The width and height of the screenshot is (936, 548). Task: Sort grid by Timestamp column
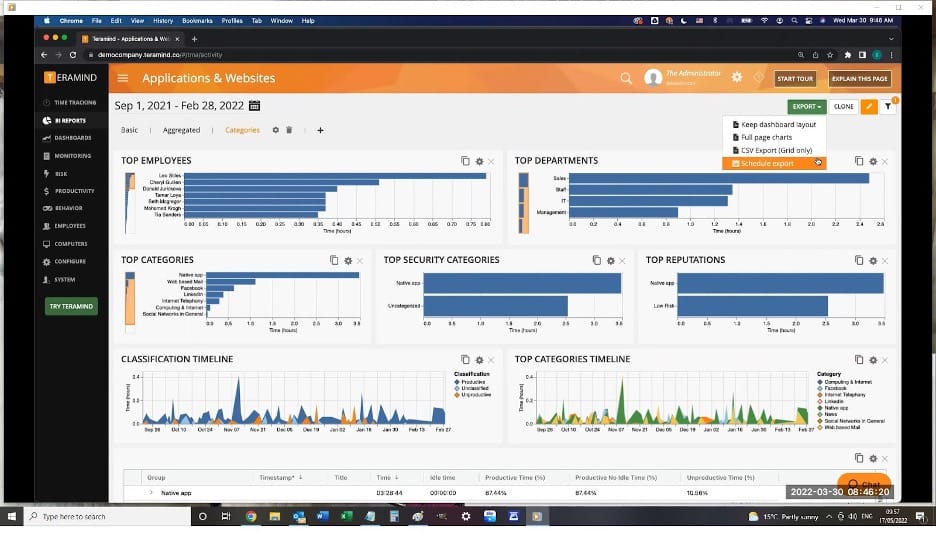tap(281, 477)
